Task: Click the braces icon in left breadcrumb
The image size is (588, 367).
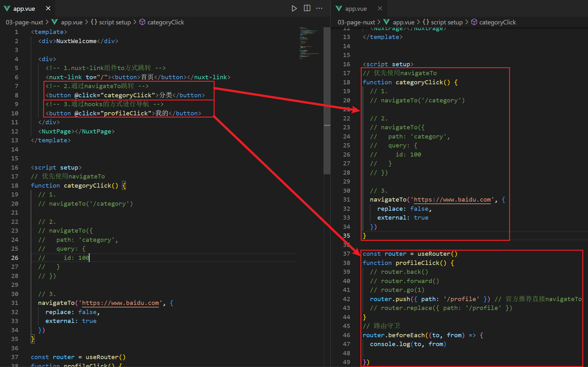Action: tap(94, 22)
